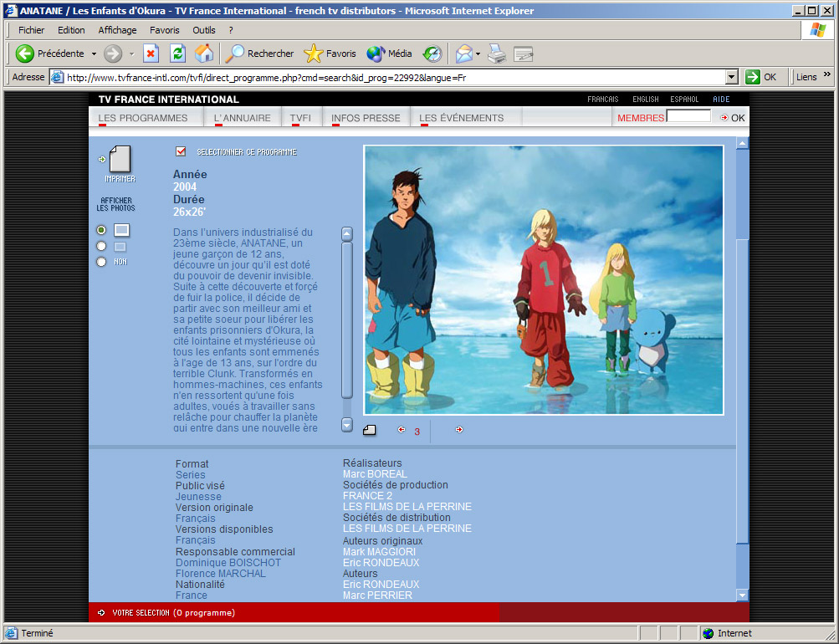Open the Fichier menu
Screen dimensions: 839x644
(32, 30)
